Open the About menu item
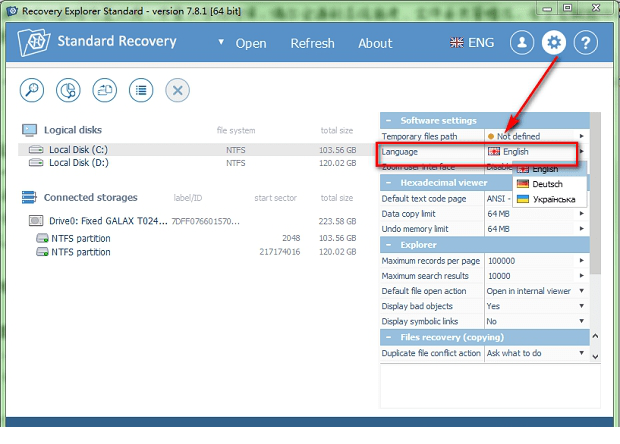The width and height of the screenshot is (620, 444). [x=375, y=43]
